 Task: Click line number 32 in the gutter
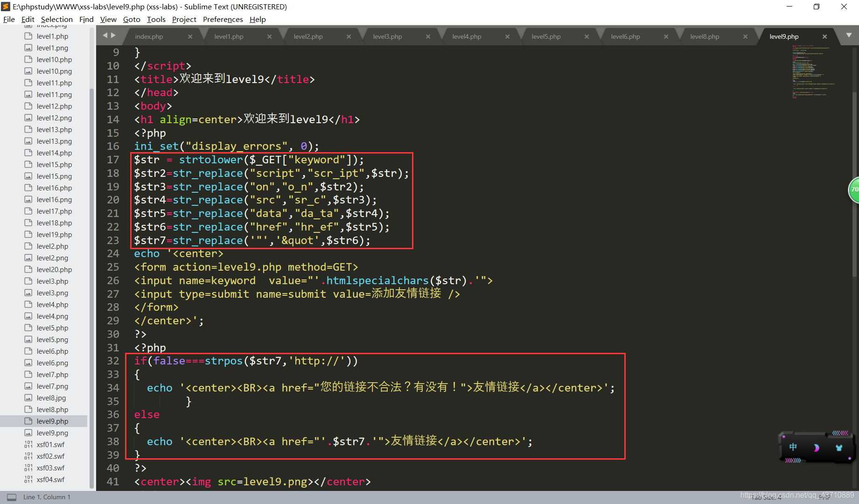tap(113, 361)
